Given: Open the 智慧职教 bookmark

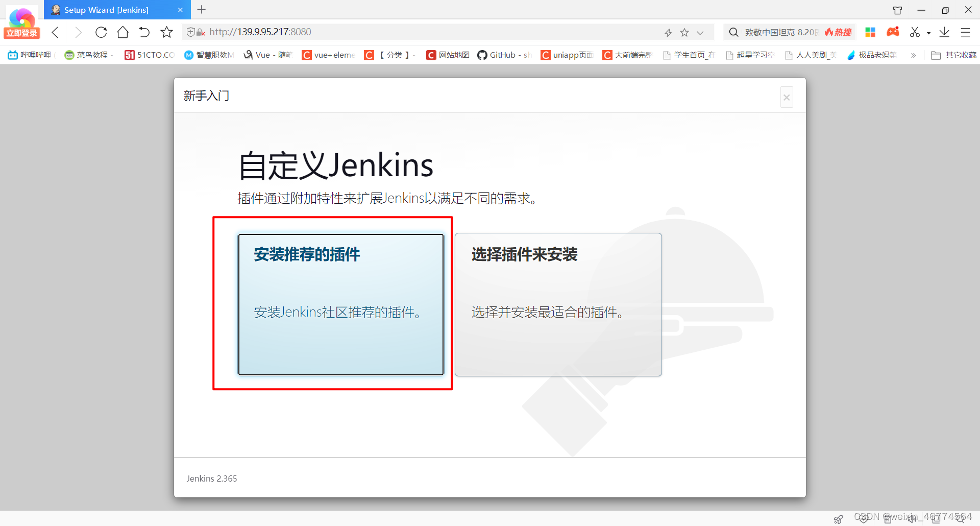Looking at the screenshot, I should [209, 55].
